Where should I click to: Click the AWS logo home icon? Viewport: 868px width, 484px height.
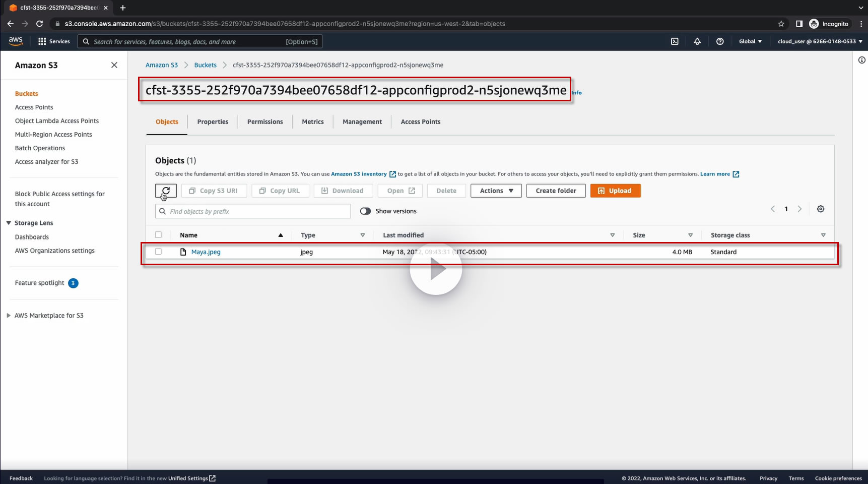16,41
